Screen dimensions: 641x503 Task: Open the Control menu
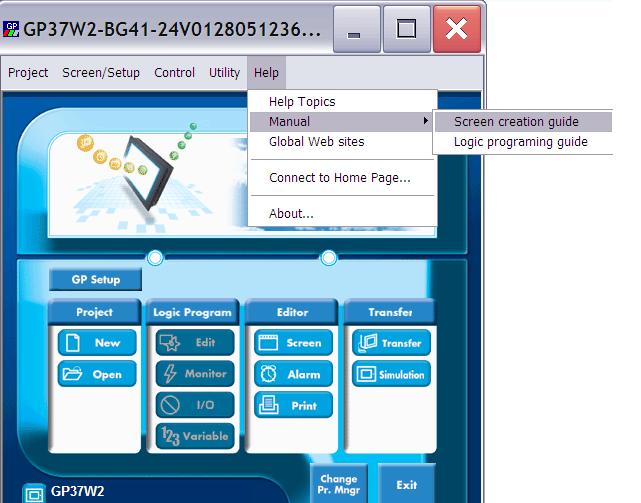(x=175, y=73)
